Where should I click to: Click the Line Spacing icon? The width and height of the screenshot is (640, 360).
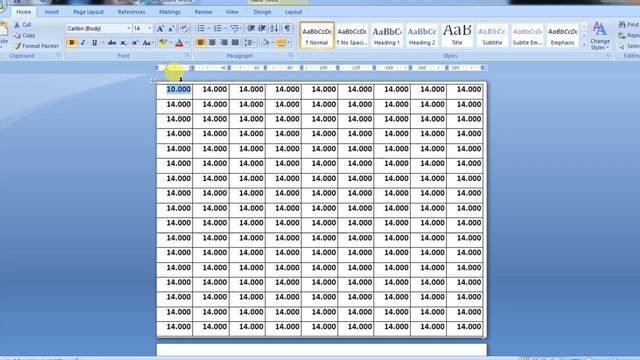[248, 42]
